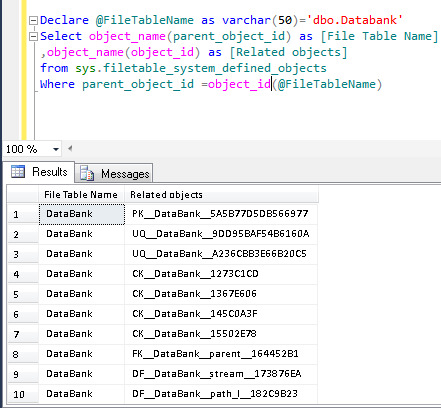Select row 1 header in results
441x410 pixels.
pyautogui.click(x=23, y=214)
